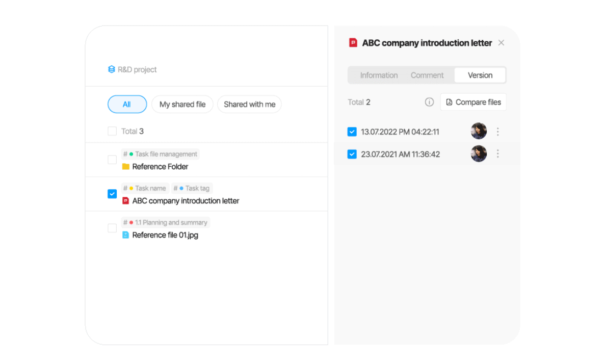Viewport: 604px width, 364px height.
Task: Click the R&D project layers icon
Action: click(x=111, y=69)
